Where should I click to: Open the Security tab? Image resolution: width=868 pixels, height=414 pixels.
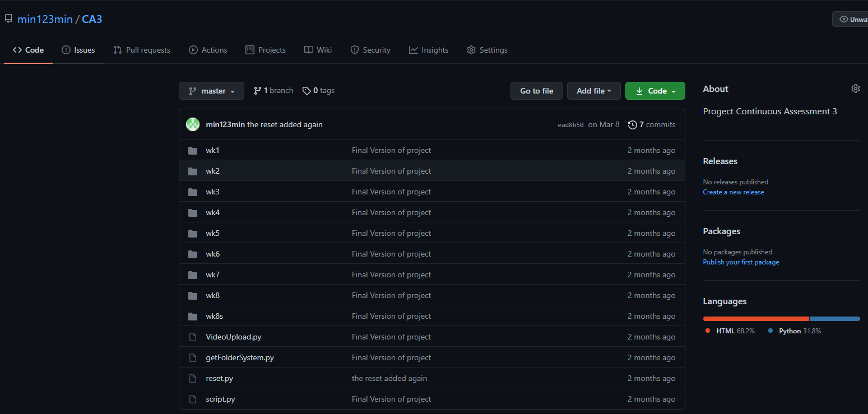pos(370,50)
